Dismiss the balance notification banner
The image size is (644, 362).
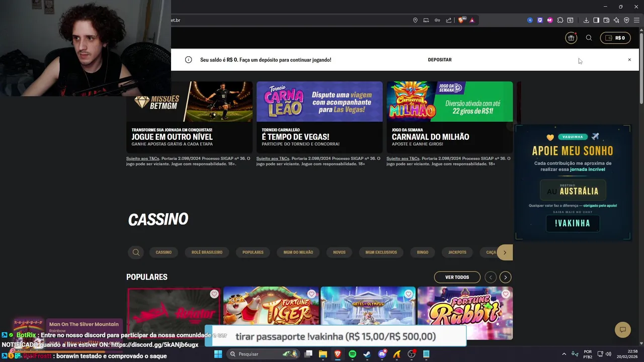coord(629,60)
